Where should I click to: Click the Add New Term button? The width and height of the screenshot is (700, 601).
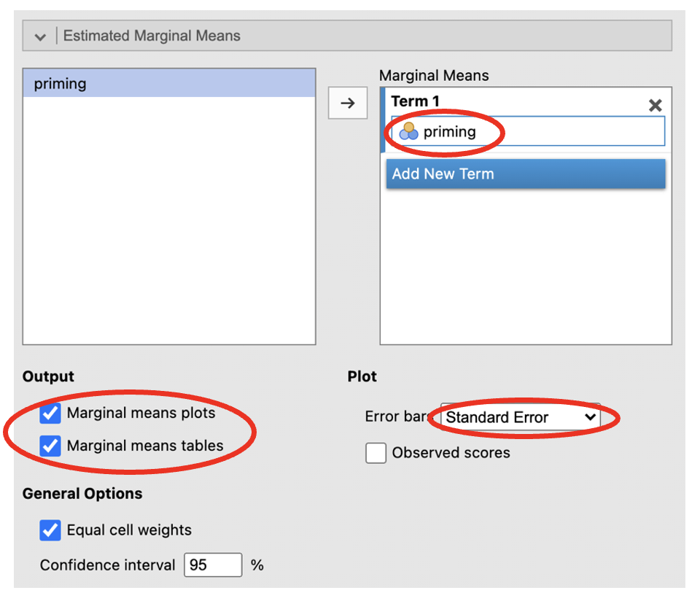click(x=525, y=174)
